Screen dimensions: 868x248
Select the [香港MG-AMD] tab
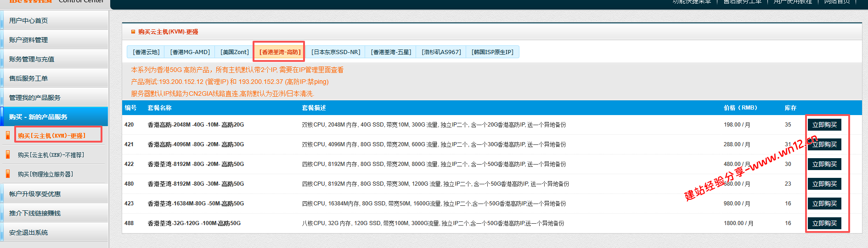(x=190, y=52)
